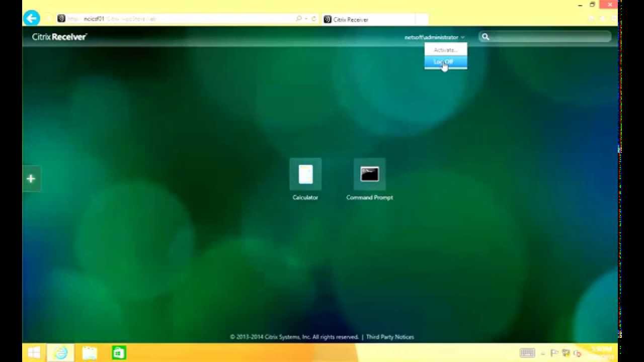644x362 pixels.
Task: Click the address bar search magnifier icon
Action: coord(299,19)
